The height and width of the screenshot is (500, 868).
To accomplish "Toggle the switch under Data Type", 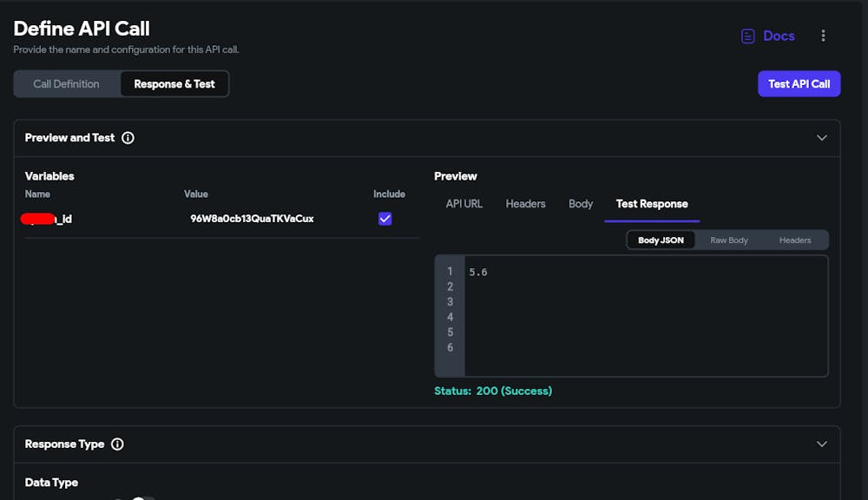I will pyautogui.click(x=139, y=497).
